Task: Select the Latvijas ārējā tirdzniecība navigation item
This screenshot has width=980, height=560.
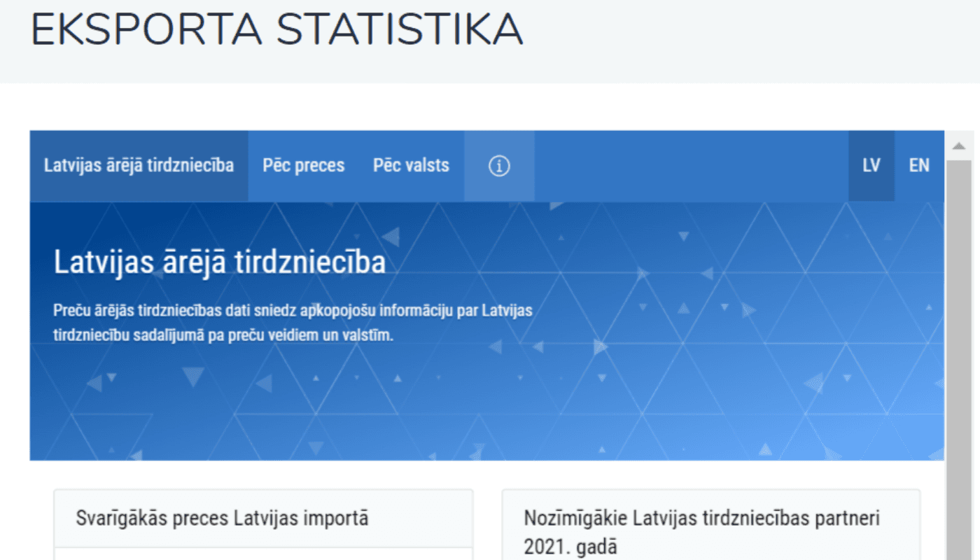Action: tap(138, 165)
